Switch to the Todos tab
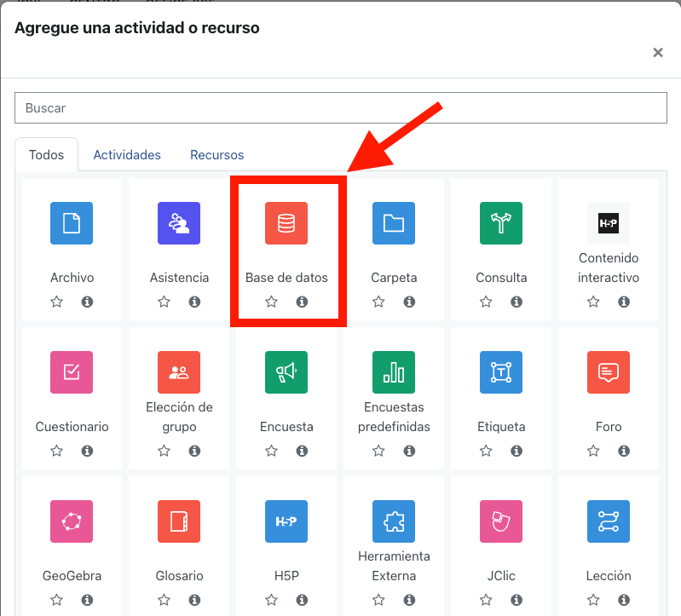The height and width of the screenshot is (616, 681). click(47, 154)
